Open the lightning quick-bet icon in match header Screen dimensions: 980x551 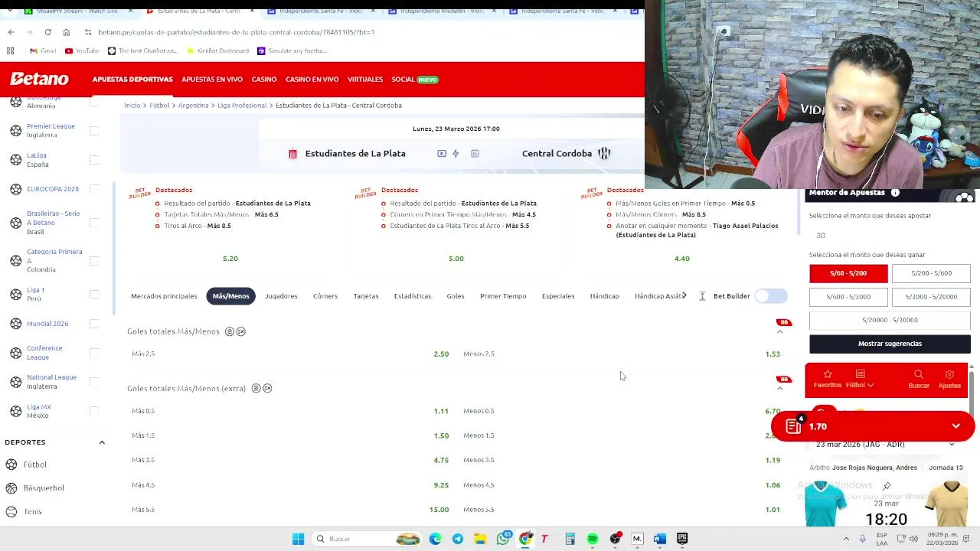pos(456,154)
